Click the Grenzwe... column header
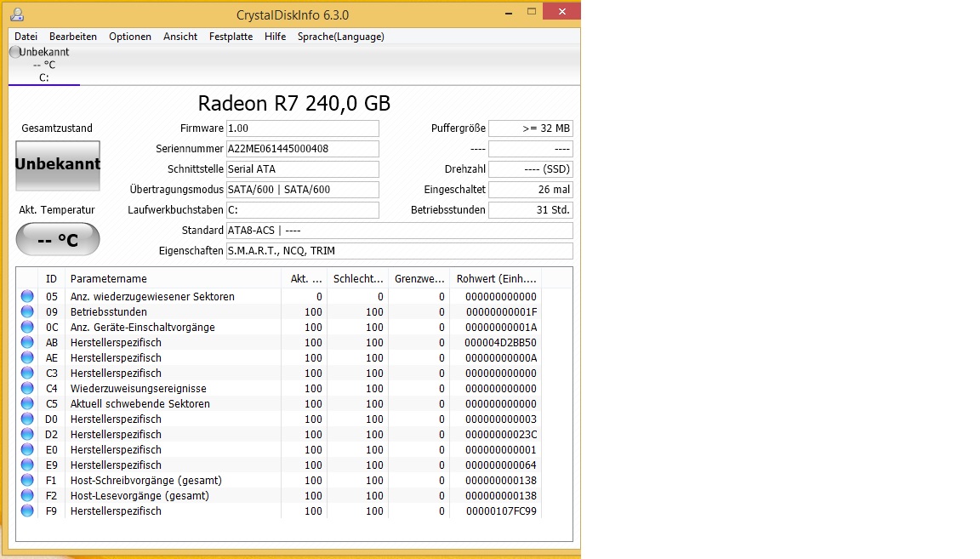Screen dimensions: 980x559 coord(419,279)
